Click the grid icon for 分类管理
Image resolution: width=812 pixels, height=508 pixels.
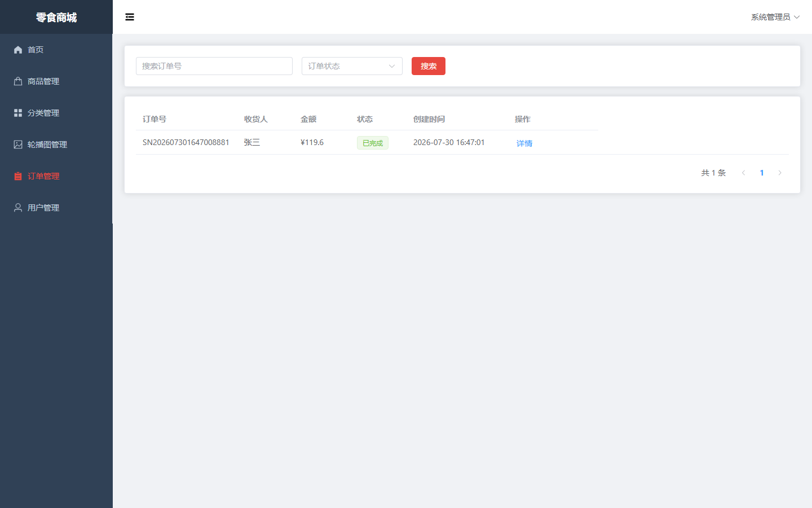click(18, 113)
